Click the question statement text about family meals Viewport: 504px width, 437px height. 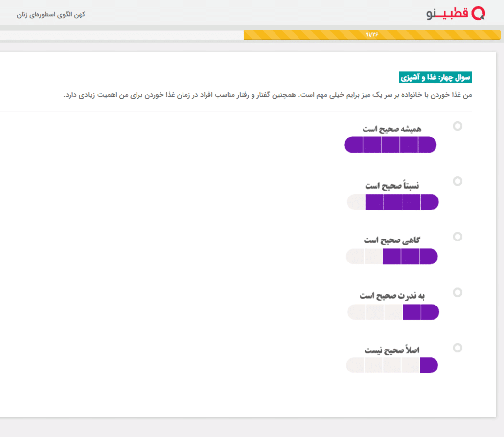click(268, 95)
